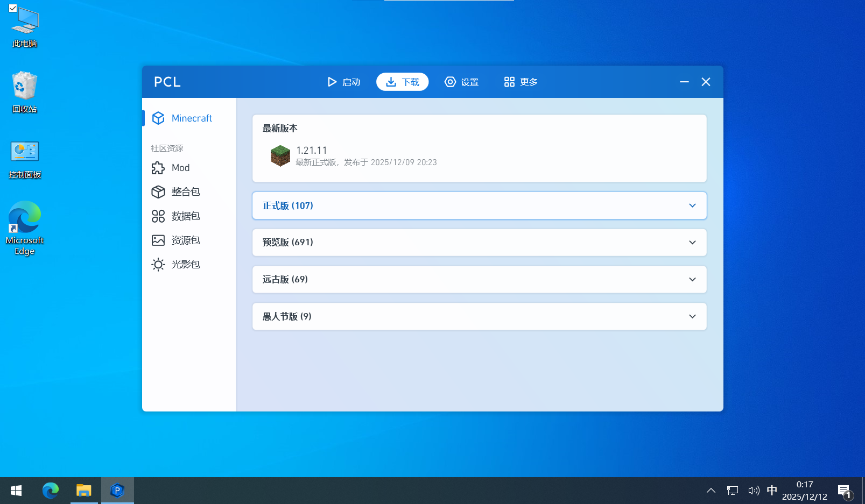Open the 更多 more tab

[x=521, y=82]
